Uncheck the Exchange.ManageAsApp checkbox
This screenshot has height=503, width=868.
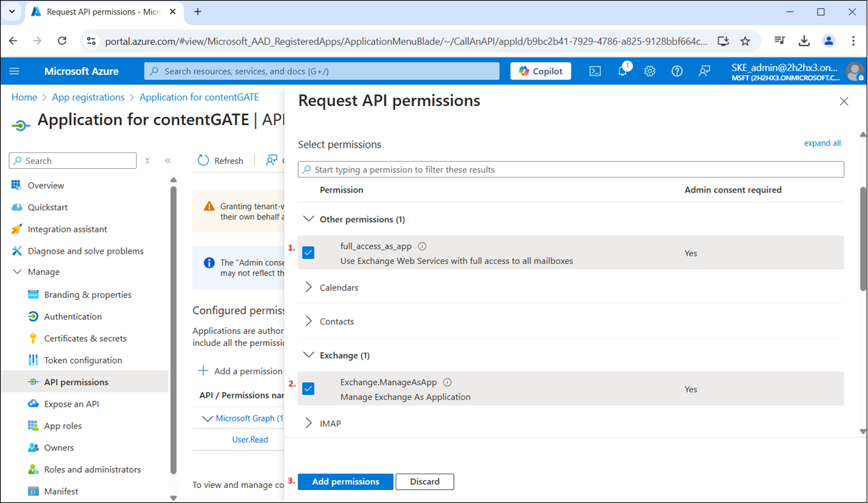308,389
